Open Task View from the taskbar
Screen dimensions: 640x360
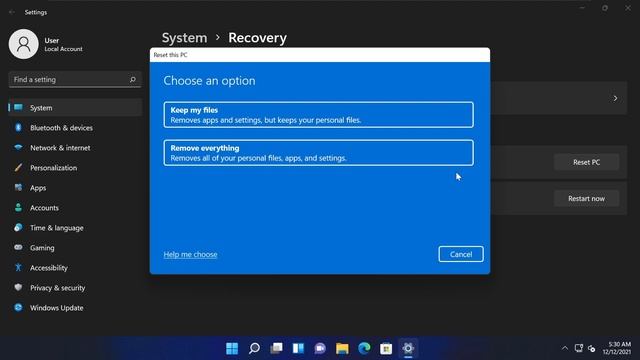(276, 348)
